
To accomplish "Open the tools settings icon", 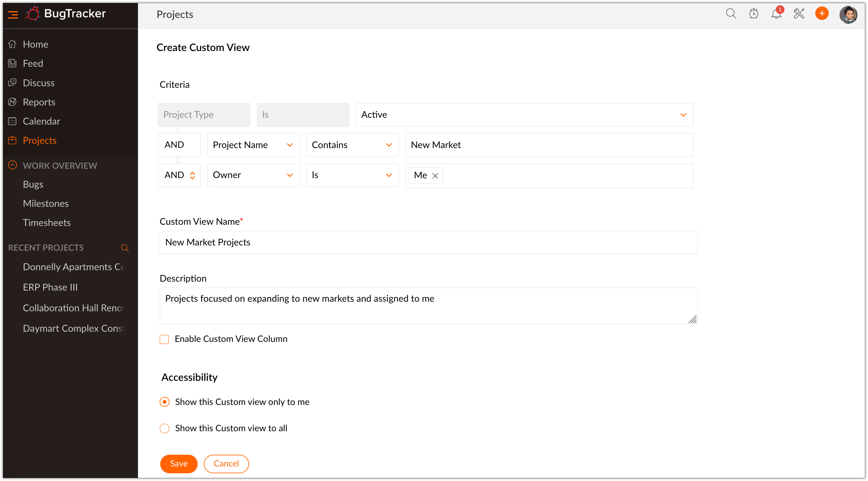I will 799,14.
